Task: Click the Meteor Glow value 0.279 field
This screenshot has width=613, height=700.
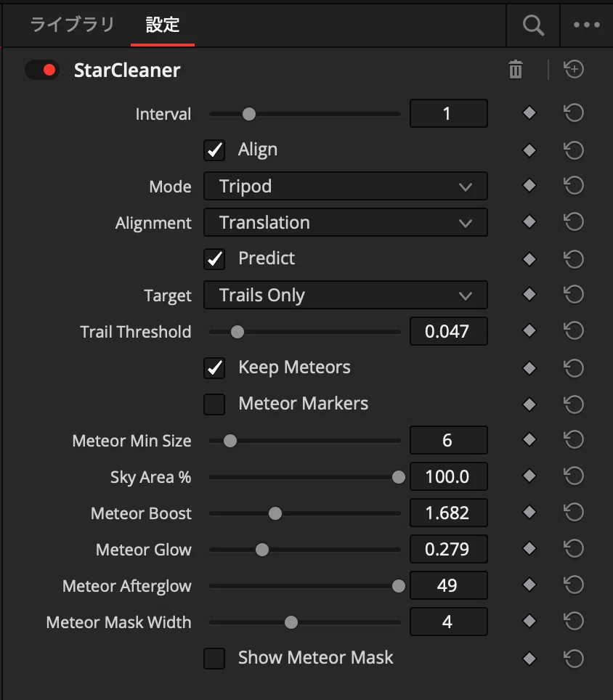Action: [x=449, y=549]
